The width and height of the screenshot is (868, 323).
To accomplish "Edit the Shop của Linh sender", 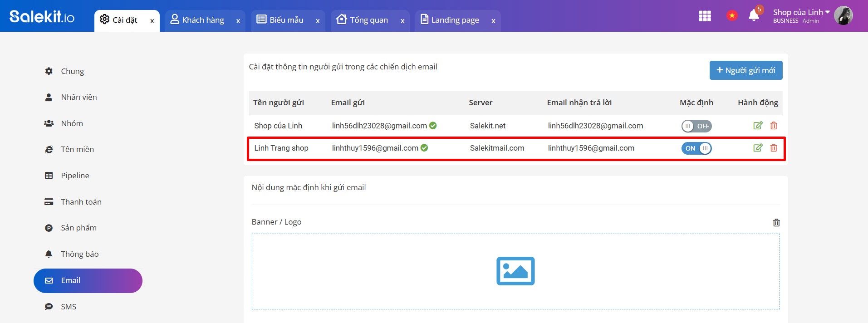I will (x=758, y=126).
